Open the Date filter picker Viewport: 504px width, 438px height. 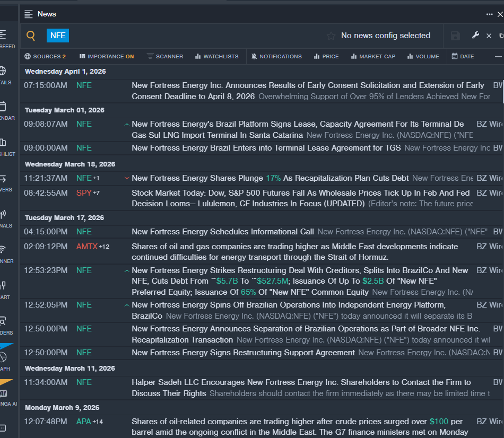click(463, 56)
